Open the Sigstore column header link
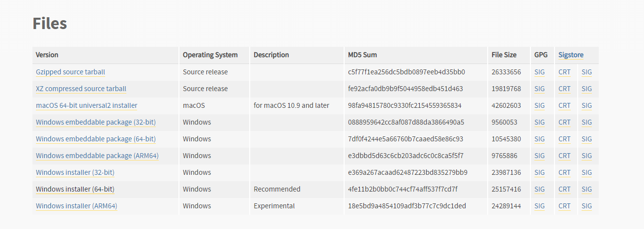644x229 pixels. click(x=571, y=55)
